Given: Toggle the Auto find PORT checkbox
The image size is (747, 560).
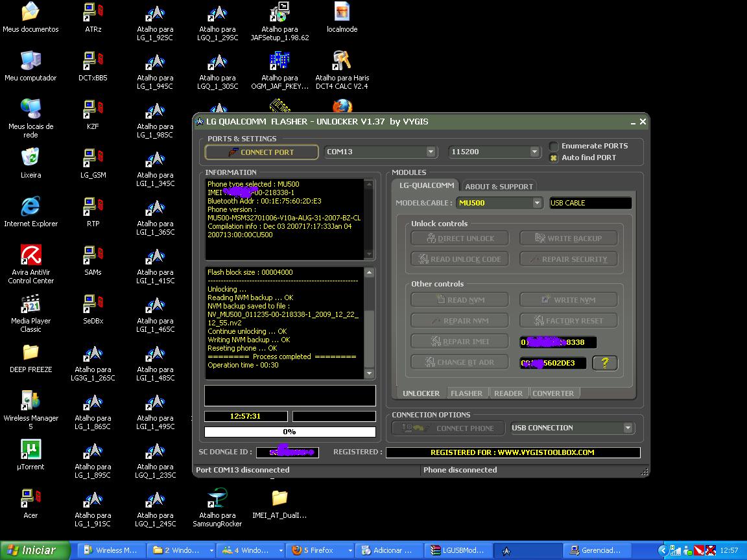Looking at the screenshot, I should point(554,157).
